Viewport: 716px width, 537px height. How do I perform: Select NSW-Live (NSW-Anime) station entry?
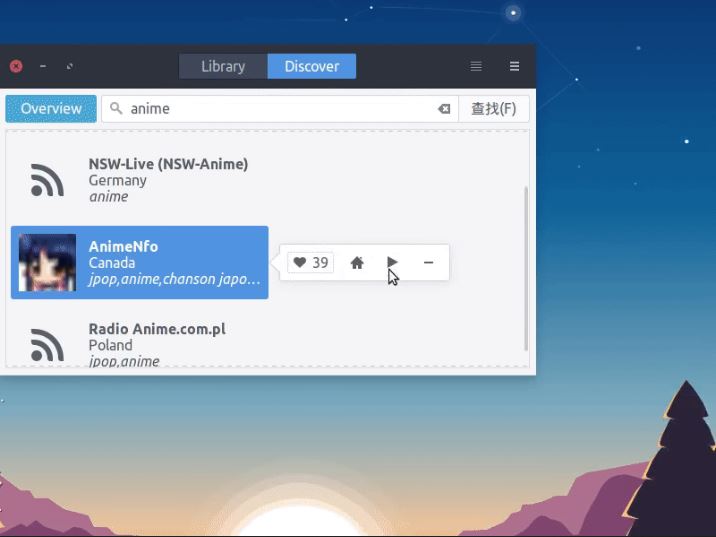(x=168, y=164)
